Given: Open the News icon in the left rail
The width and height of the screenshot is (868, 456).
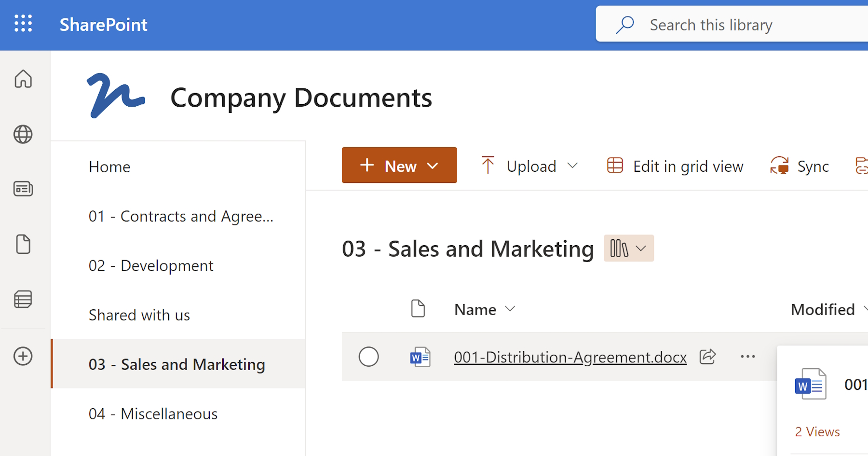Looking at the screenshot, I should pyautogui.click(x=23, y=189).
